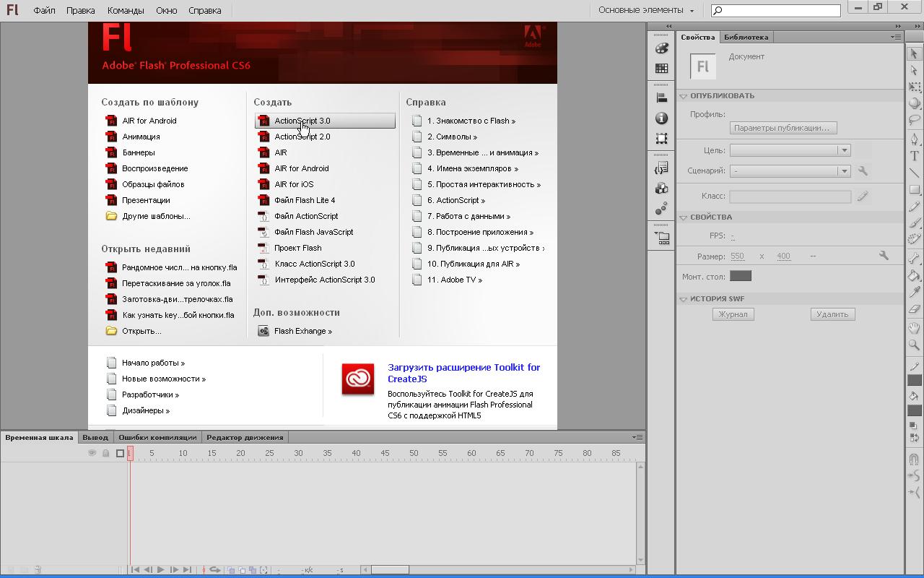Click the Монт. стол color swatch

click(740, 276)
